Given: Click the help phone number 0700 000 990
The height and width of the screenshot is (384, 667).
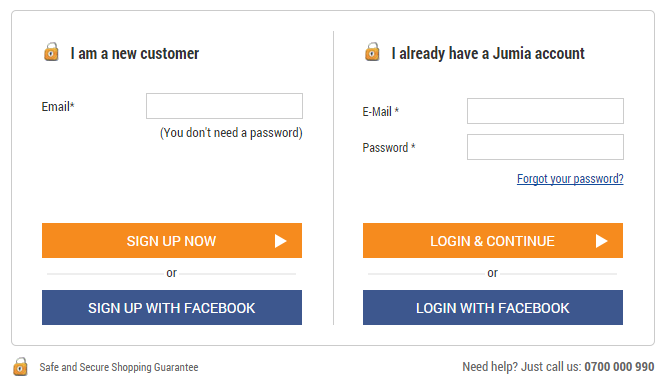Looking at the screenshot, I should click(619, 367).
